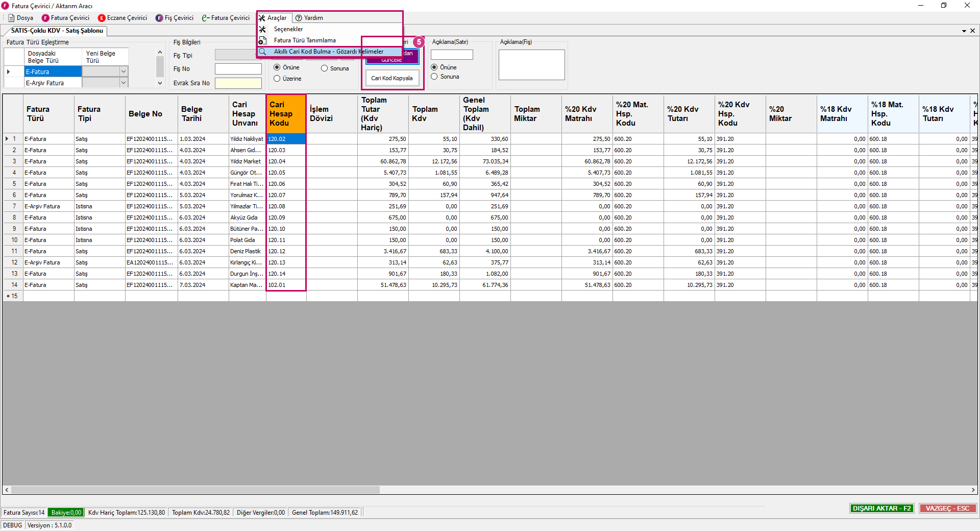
Task: Click the horizontal scrollbar below the grid
Action: 195,490
